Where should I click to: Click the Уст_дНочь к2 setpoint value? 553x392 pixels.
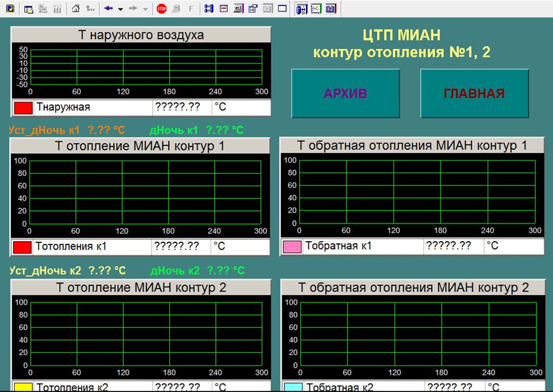107,271
